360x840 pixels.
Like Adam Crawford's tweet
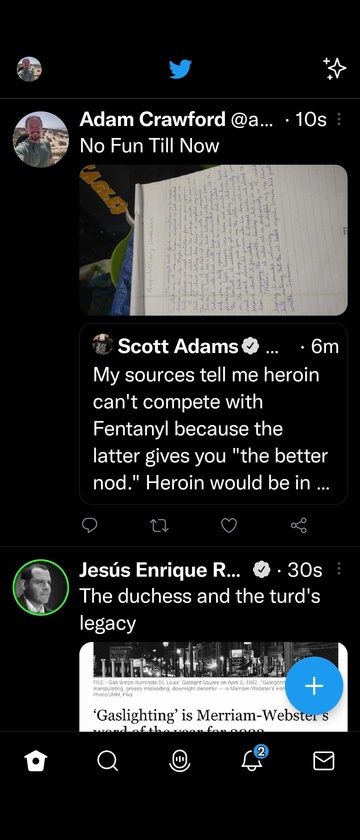click(x=229, y=526)
